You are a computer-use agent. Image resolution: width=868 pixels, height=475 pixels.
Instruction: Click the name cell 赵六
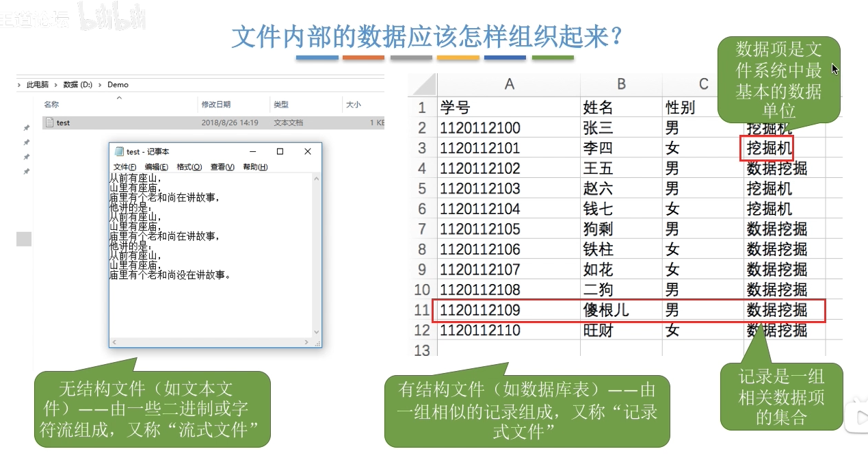point(621,189)
